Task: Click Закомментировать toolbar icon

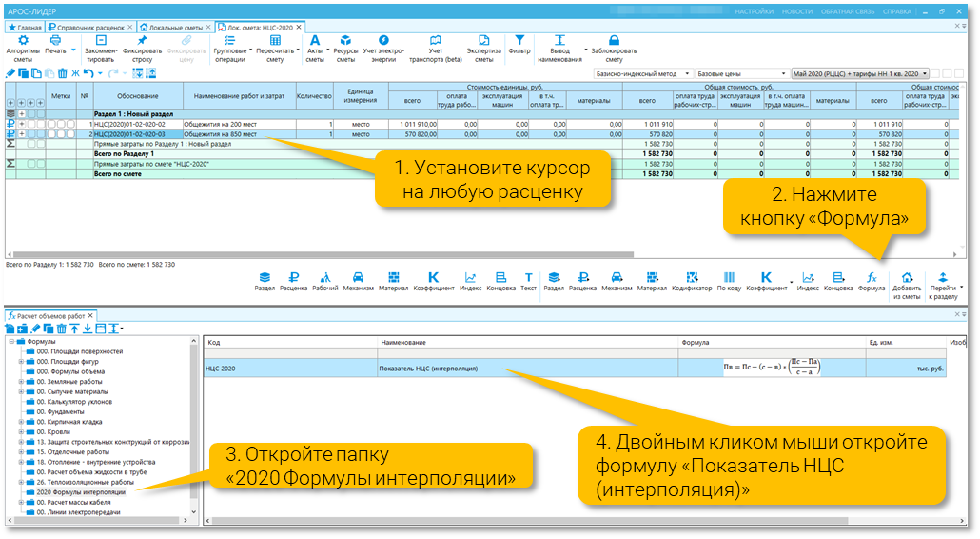Action: point(101,41)
